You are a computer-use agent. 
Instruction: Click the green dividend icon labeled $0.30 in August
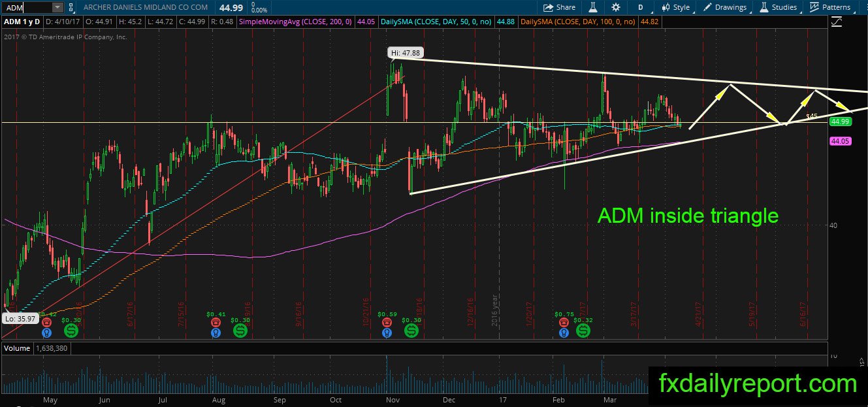240,331
